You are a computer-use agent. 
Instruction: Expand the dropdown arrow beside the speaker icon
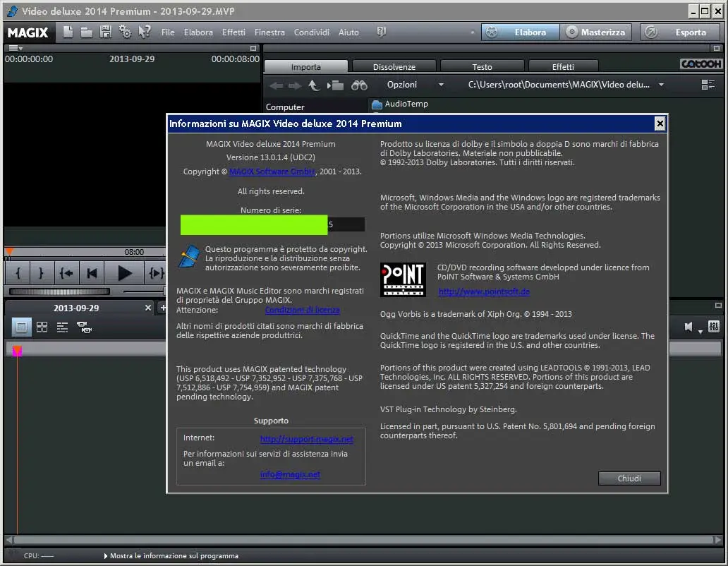(x=700, y=332)
